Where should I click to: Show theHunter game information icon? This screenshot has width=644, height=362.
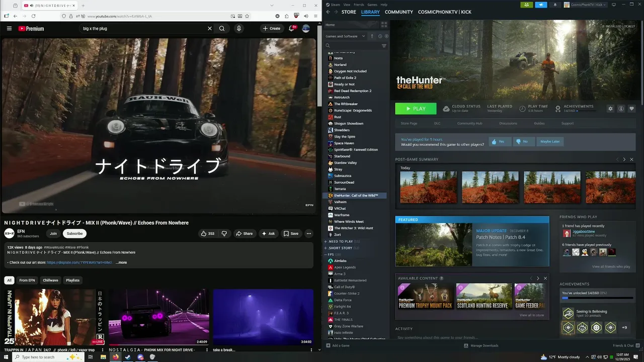[621, 109]
